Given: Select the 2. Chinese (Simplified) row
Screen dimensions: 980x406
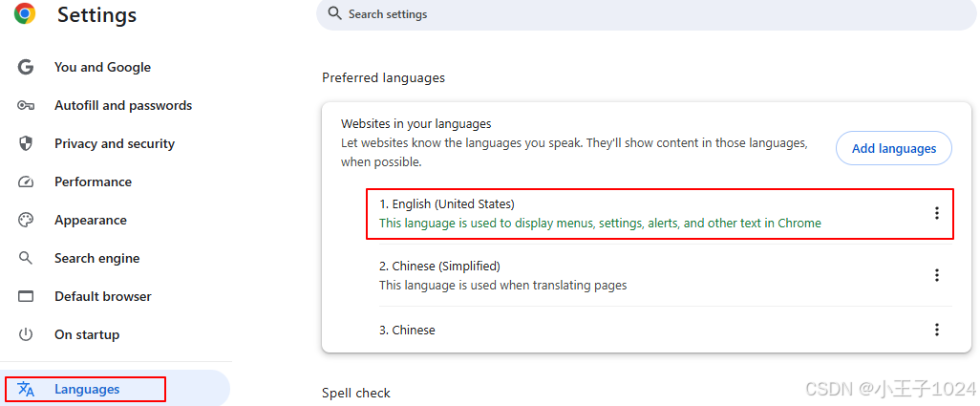Looking at the screenshot, I should click(666, 275).
